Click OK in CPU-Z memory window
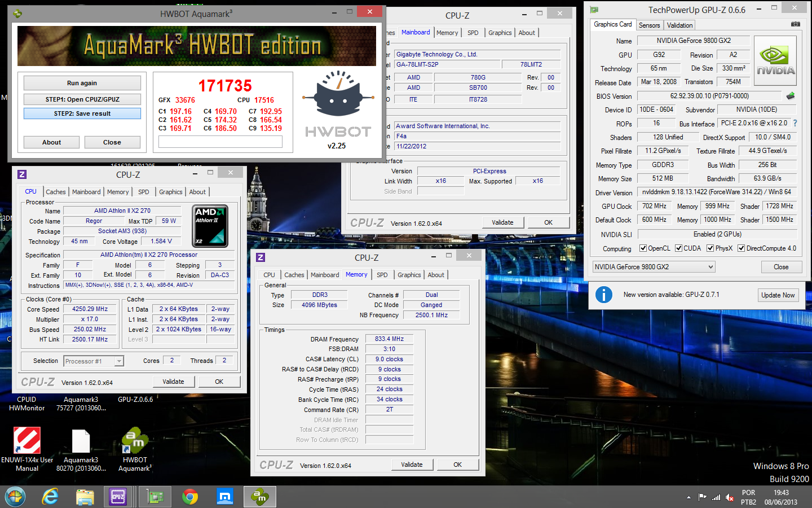812x508 pixels. [x=457, y=465]
